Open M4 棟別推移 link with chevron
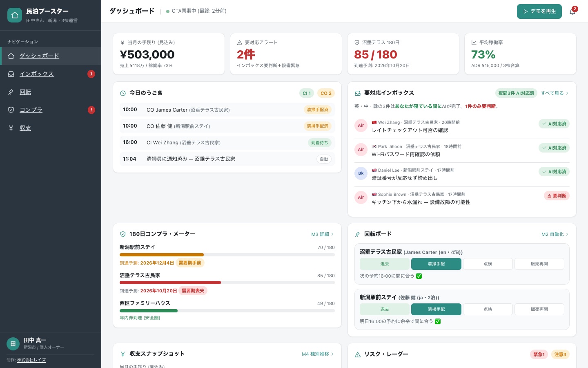Image resolution: width=588 pixels, height=368 pixels. 318,354
